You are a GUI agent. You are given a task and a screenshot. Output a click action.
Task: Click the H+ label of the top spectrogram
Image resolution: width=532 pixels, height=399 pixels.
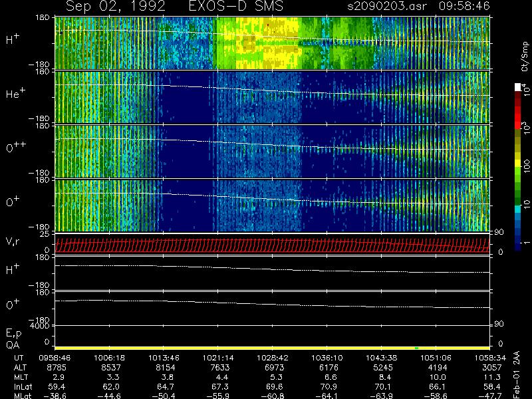click(13, 39)
